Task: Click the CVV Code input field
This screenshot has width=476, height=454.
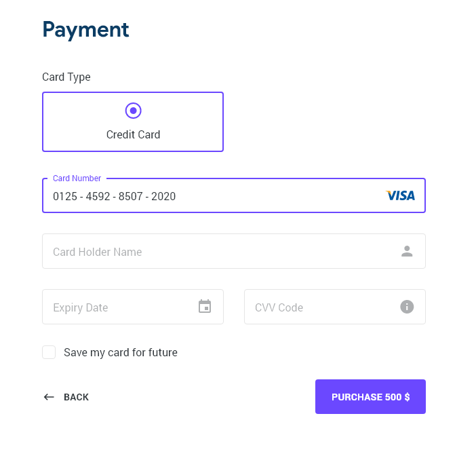Action: 335,307
